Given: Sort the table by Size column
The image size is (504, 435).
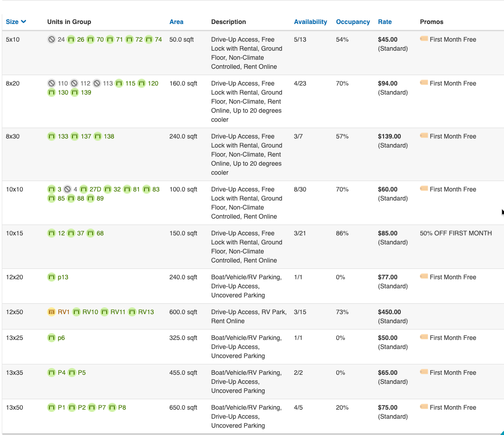Looking at the screenshot, I should click(12, 22).
